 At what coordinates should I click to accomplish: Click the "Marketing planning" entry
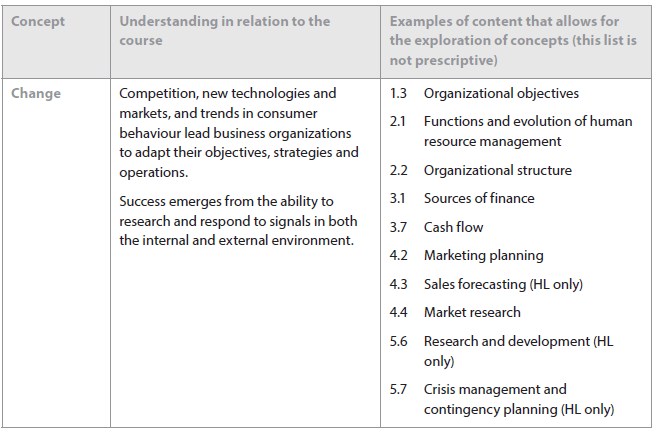483,256
